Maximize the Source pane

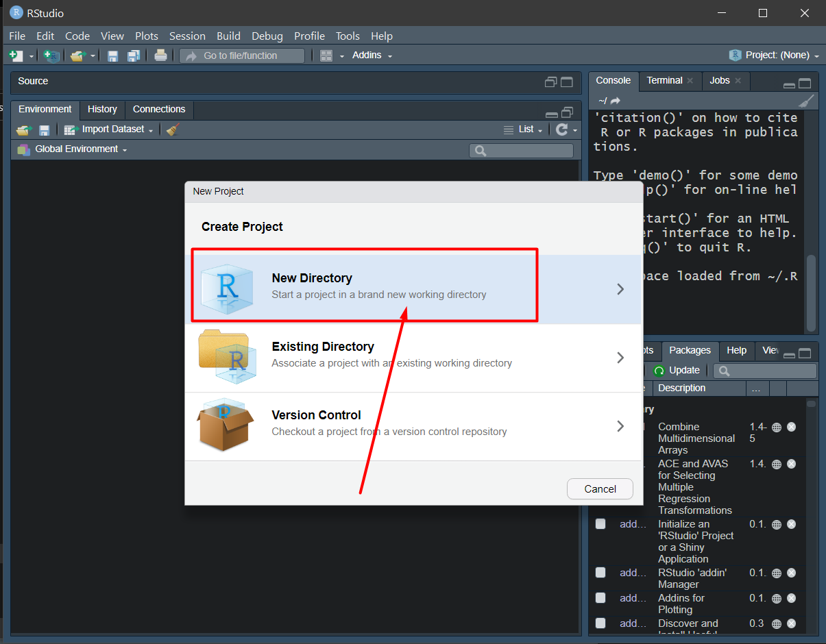point(567,82)
